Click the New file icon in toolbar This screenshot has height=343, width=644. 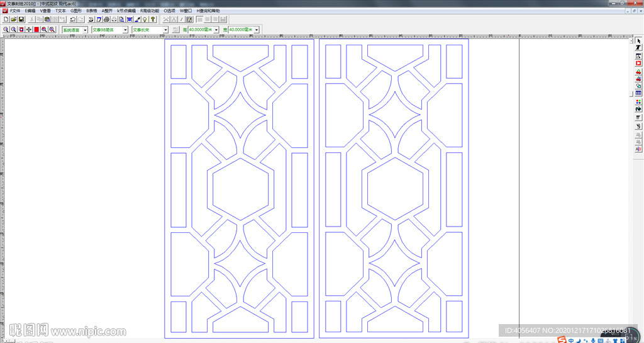point(6,20)
